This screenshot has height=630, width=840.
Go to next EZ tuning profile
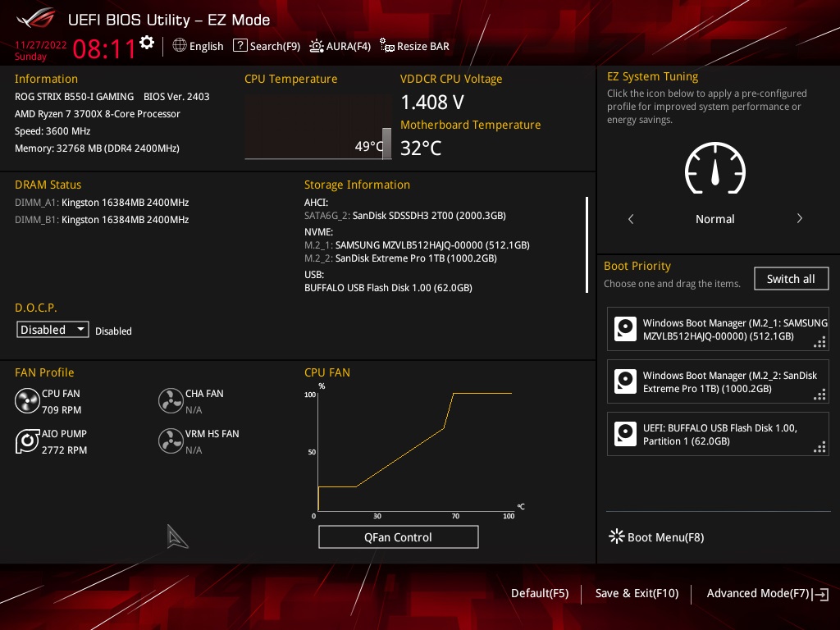point(799,218)
